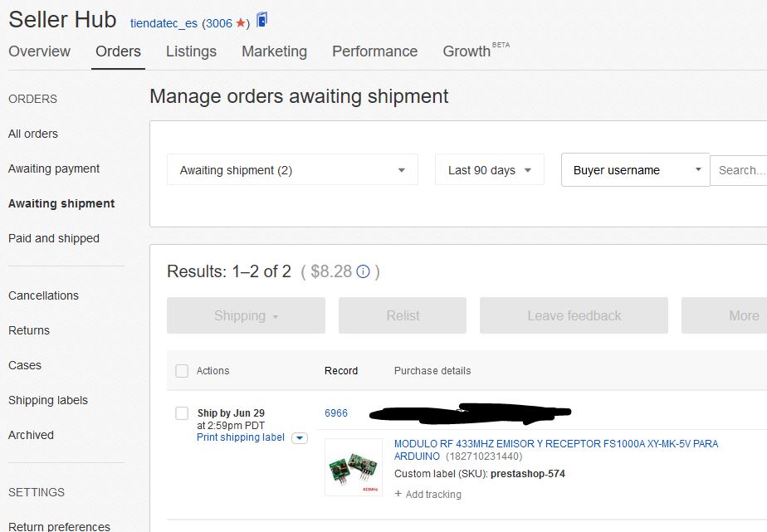Click the feedback star beside 3006
Image resolution: width=767 pixels, height=532 pixels.
pos(240,23)
